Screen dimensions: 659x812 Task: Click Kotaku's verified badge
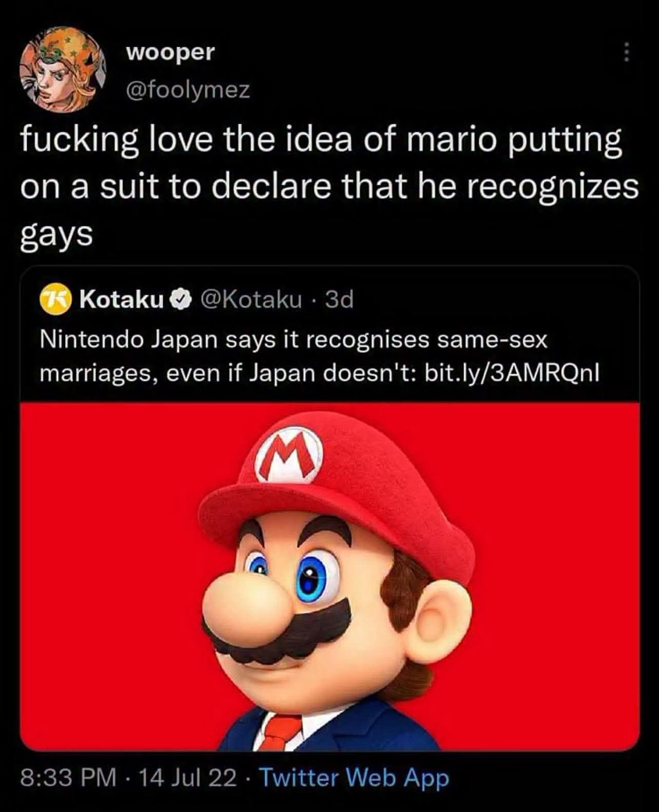point(182,299)
